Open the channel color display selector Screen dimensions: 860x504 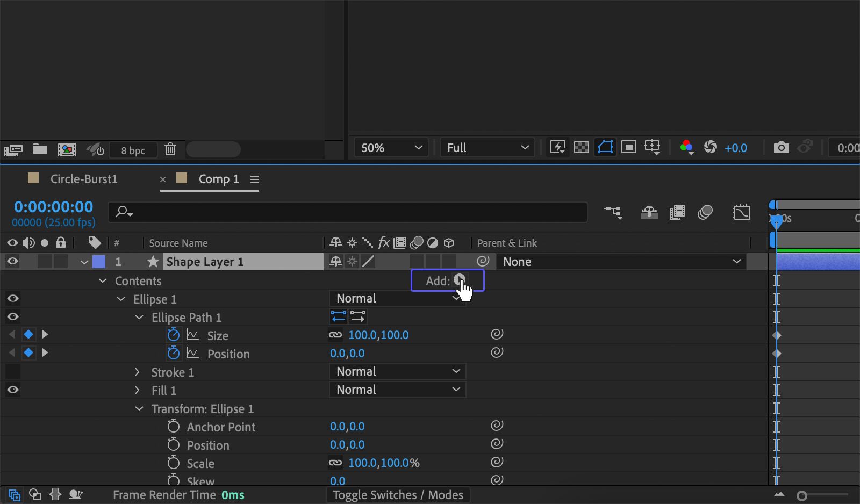(x=686, y=147)
